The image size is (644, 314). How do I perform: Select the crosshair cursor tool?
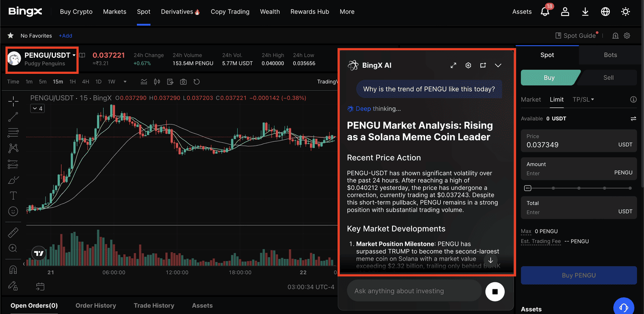[x=13, y=101]
